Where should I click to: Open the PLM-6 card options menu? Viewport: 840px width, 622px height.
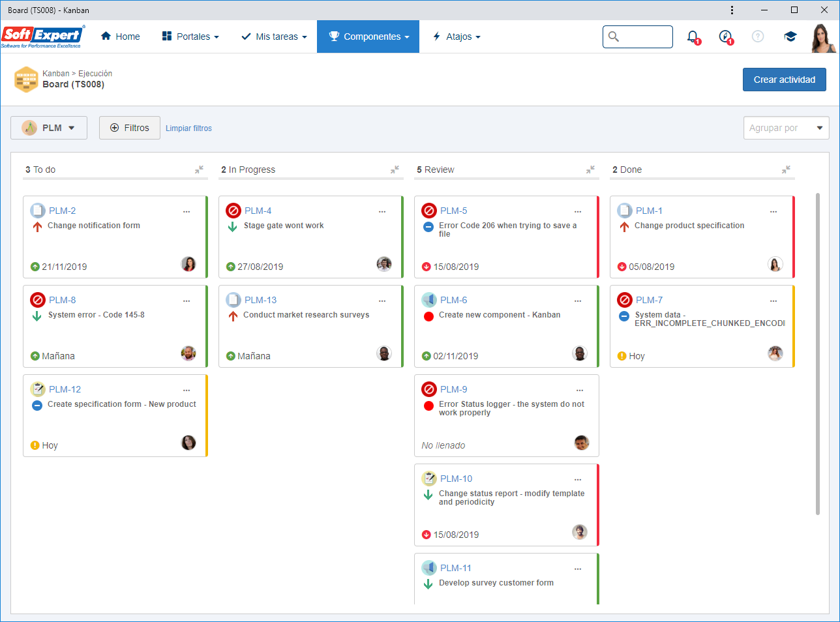click(578, 301)
